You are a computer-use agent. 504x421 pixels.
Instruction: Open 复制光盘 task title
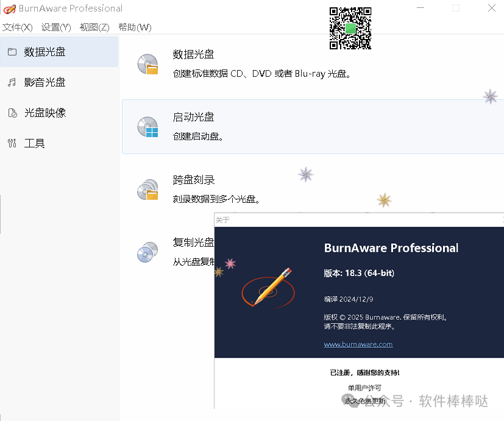(193, 242)
